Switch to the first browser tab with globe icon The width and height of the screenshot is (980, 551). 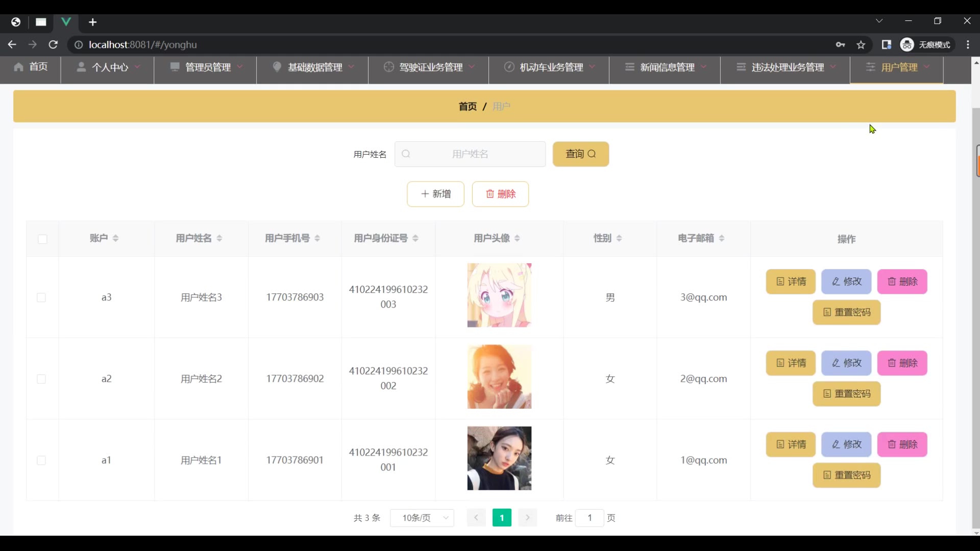(x=16, y=22)
